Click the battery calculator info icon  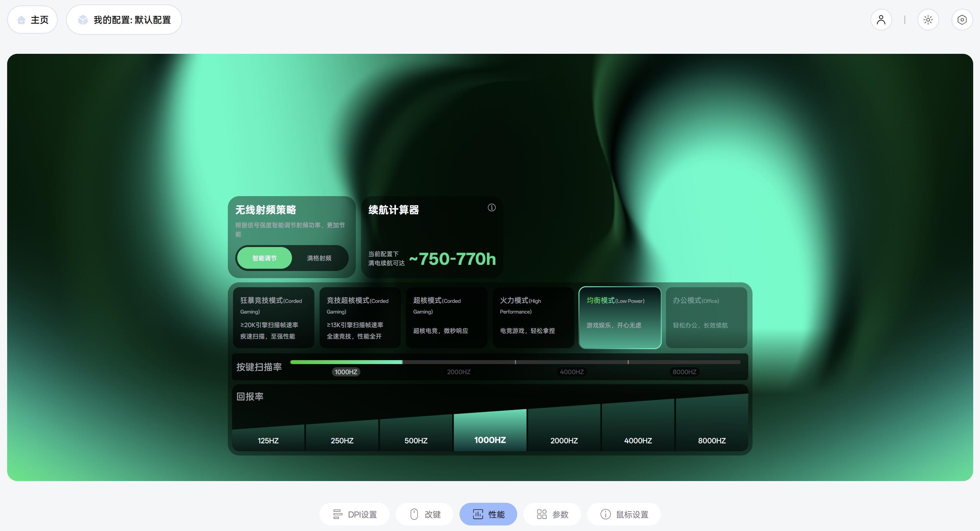click(x=492, y=207)
